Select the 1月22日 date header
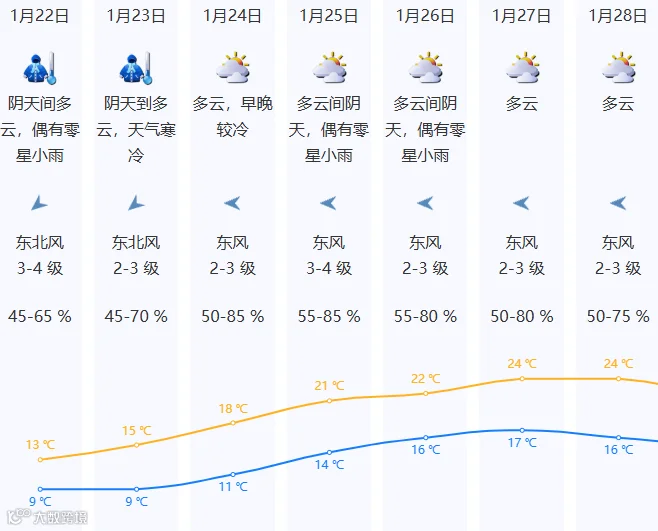658x531 pixels. point(39,16)
